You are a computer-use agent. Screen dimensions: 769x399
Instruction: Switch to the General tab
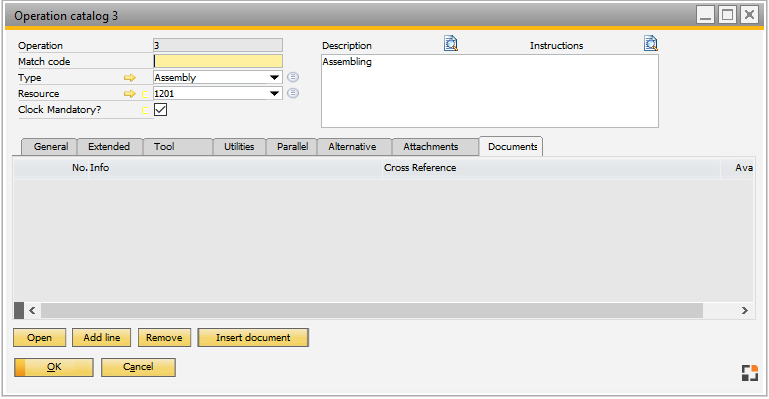tap(50, 147)
